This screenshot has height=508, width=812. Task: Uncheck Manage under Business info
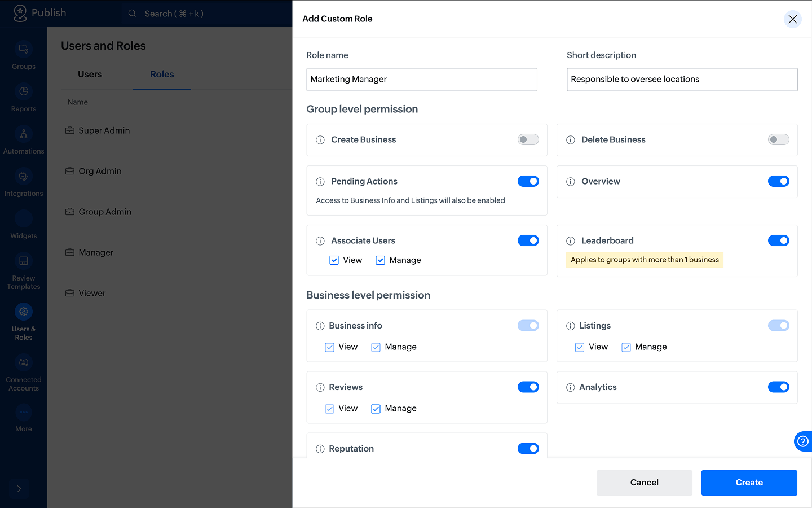click(x=376, y=347)
